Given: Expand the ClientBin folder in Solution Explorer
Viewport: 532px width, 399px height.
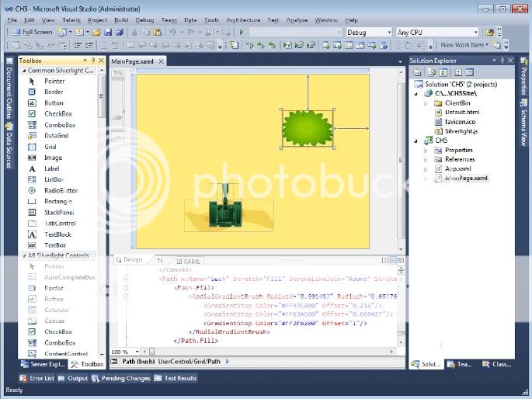Looking at the screenshot, I should coord(426,103).
